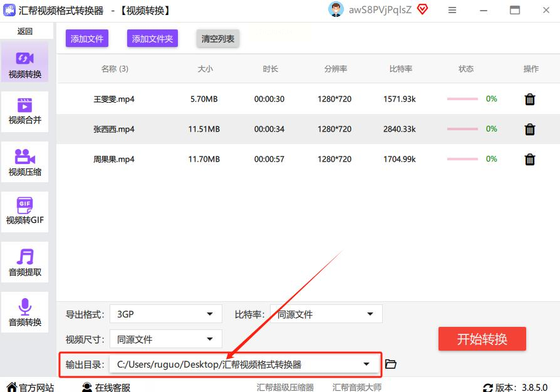Click the 名称 (3) column header
Viewport: 560px width, 392px height.
pyautogui.click(x=115, y=68)
